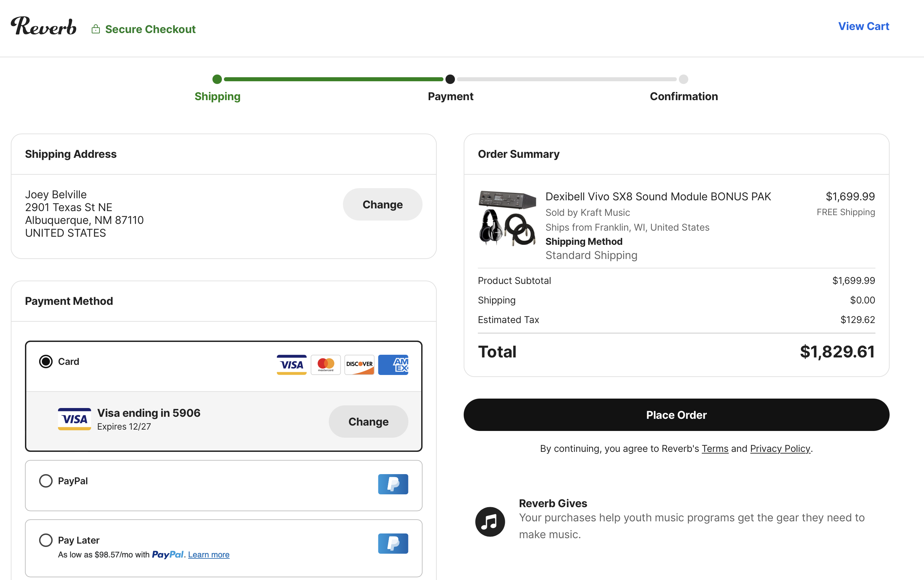Click the Visa card brand icon

[291, 365]
